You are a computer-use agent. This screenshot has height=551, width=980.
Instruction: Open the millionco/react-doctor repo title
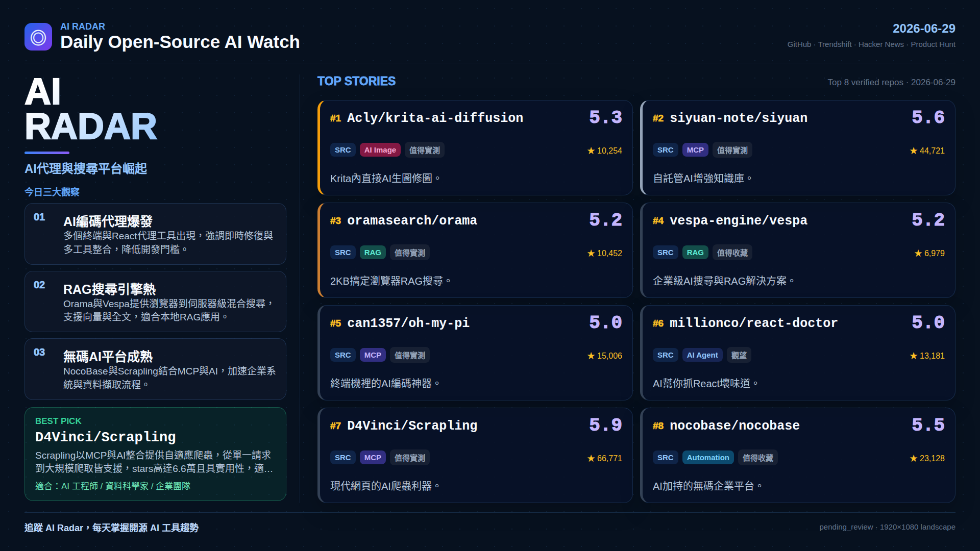pos(753,323)
